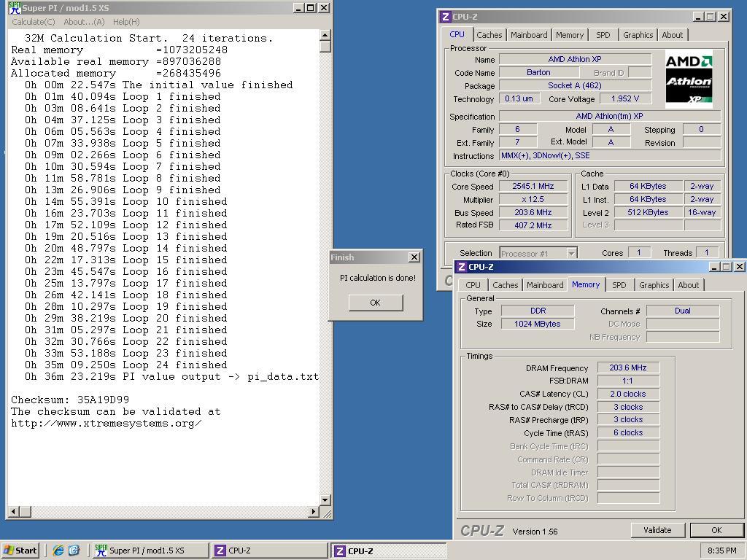
Task: Open the Windows Start menu
Action: click(20, 550)
